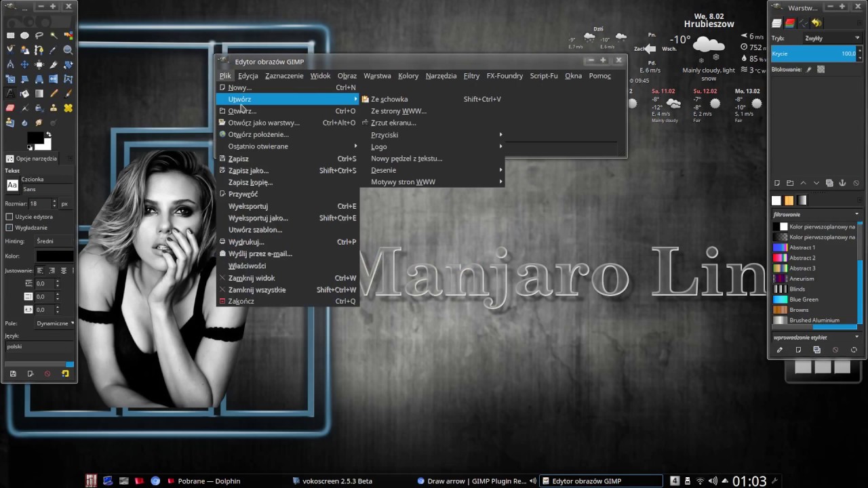Click the new layer group folder icon
Image resolution: width=868 pixels, height=488 pixels.
[x=790, y=183]
